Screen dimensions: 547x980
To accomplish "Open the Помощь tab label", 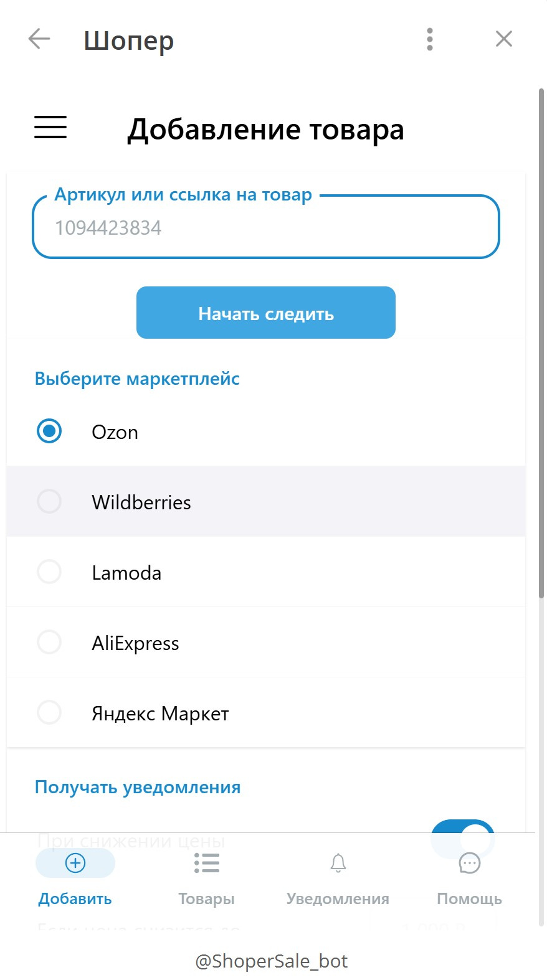I will [x=469, y=898].
